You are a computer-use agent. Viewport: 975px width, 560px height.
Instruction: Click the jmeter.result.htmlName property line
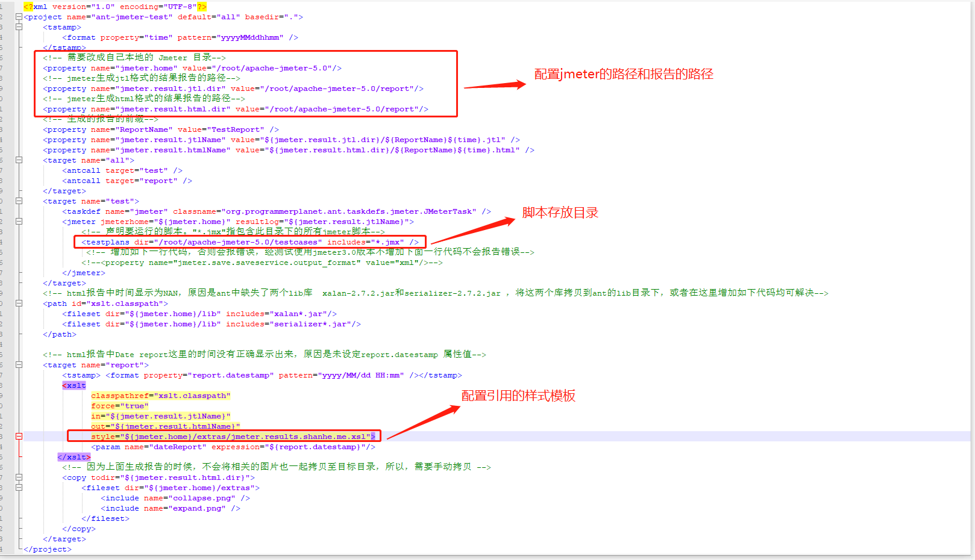(289, 150)
